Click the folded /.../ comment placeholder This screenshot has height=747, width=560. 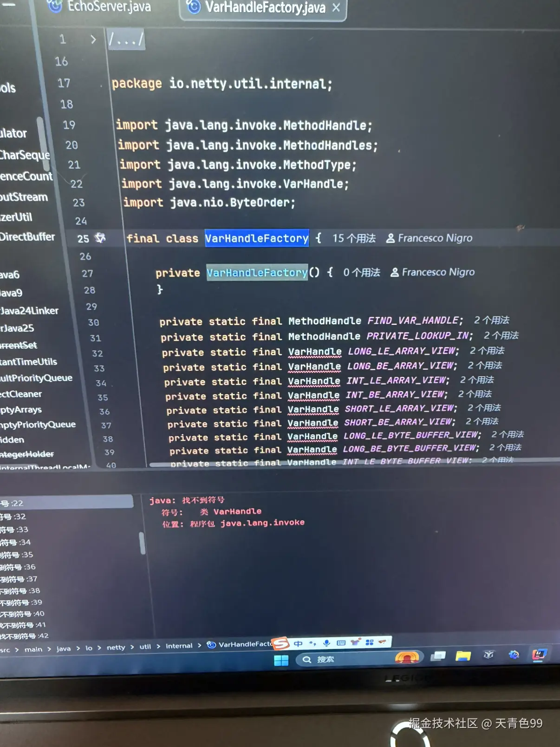pyautogui.click(x=126, y=40)
